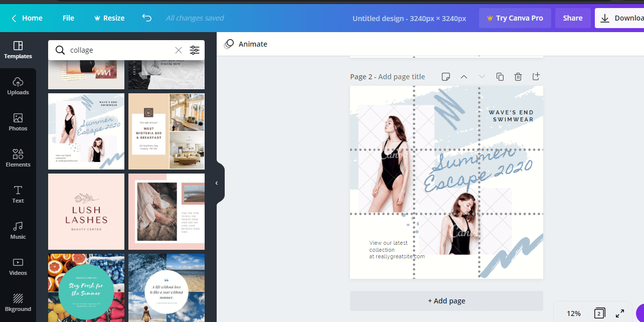The height and width of the screenshot is (322, 644).
Task: Click the Try Canva Pro button
Action: click(x=515, y=18)
